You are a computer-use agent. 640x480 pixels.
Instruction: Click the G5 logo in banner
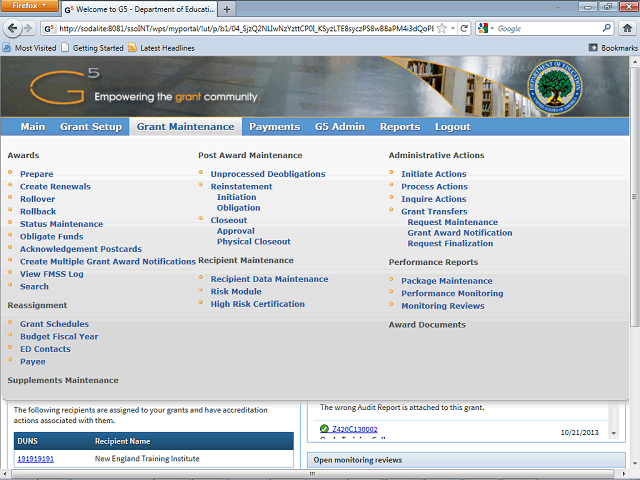(x=64, y=86)
